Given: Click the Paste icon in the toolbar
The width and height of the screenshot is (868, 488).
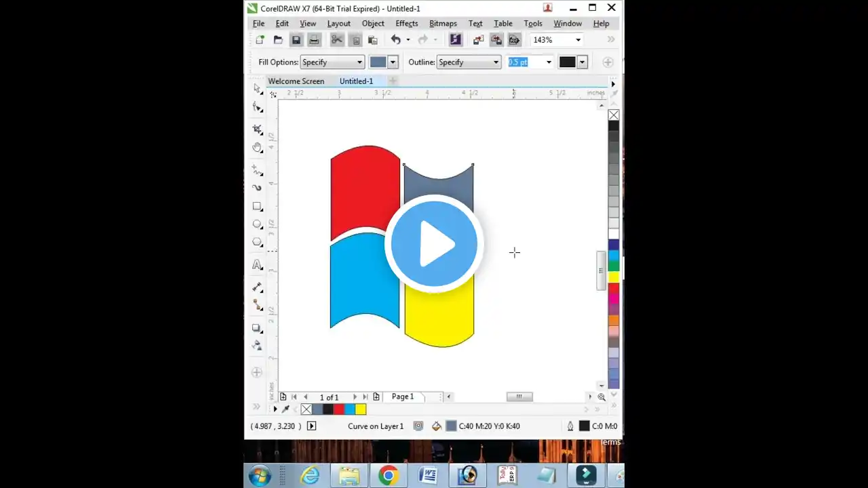Looking at the screenshot, I should tap(372, 40).
